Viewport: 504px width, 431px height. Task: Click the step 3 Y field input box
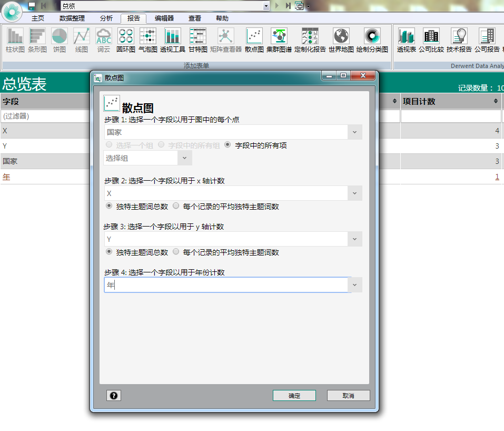[226, 239]
